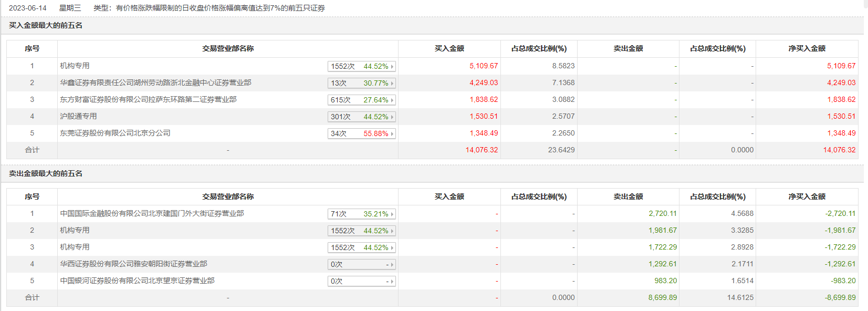Open 中国银河证券北京望京证券营业部 link
Image resolution: width=868 pixels, height=311 pixels.
(137, 281)
